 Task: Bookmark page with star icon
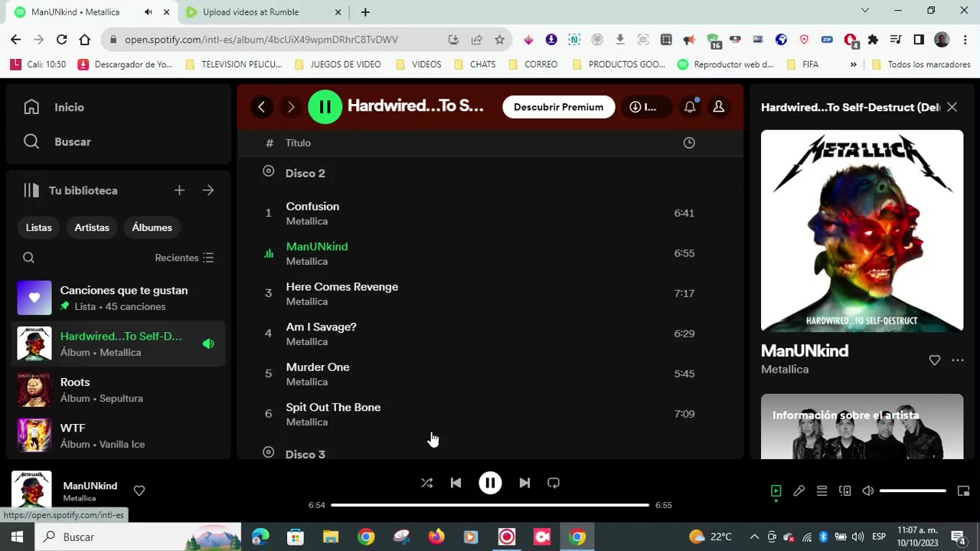(500, 40)
